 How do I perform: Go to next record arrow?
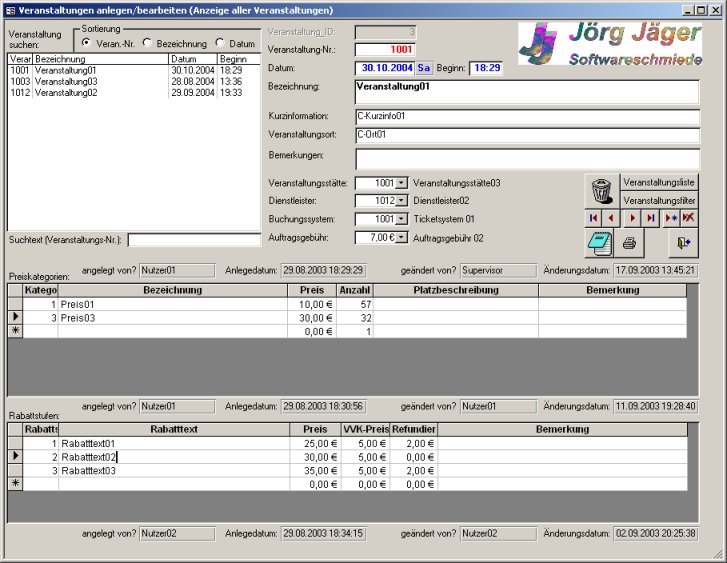632,217
